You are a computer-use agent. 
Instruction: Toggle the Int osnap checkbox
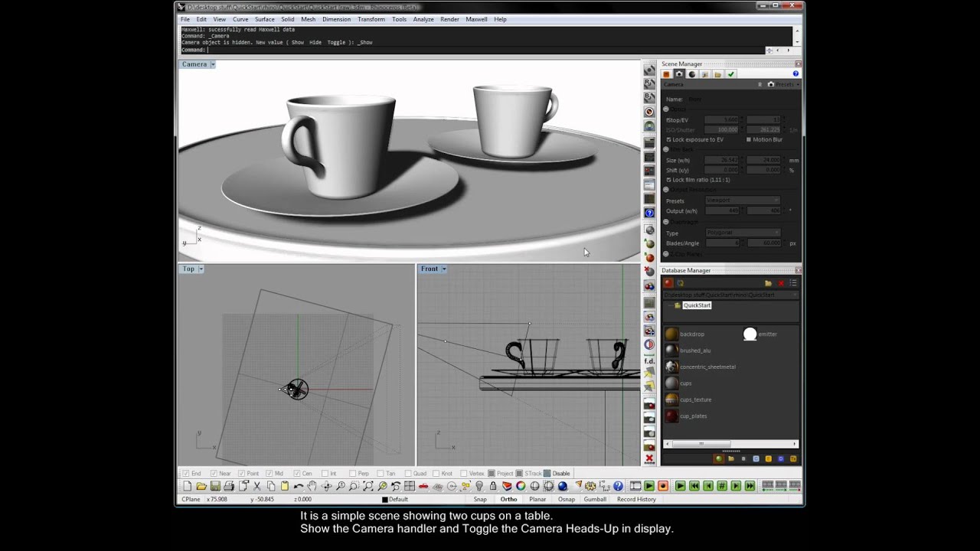[325, 474]
